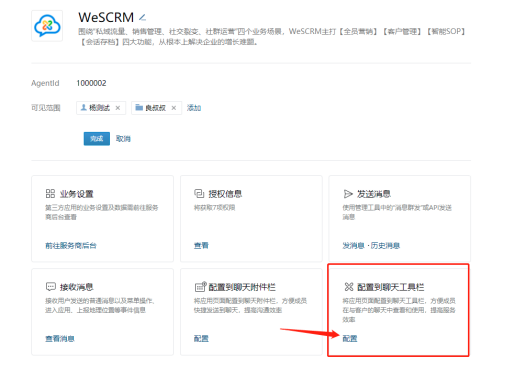Click the 授权信息 icon

[199, 194]
